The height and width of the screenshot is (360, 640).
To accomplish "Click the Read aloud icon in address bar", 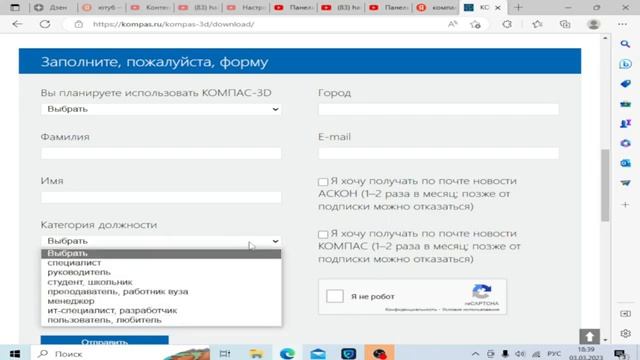I will pos(452,24).
